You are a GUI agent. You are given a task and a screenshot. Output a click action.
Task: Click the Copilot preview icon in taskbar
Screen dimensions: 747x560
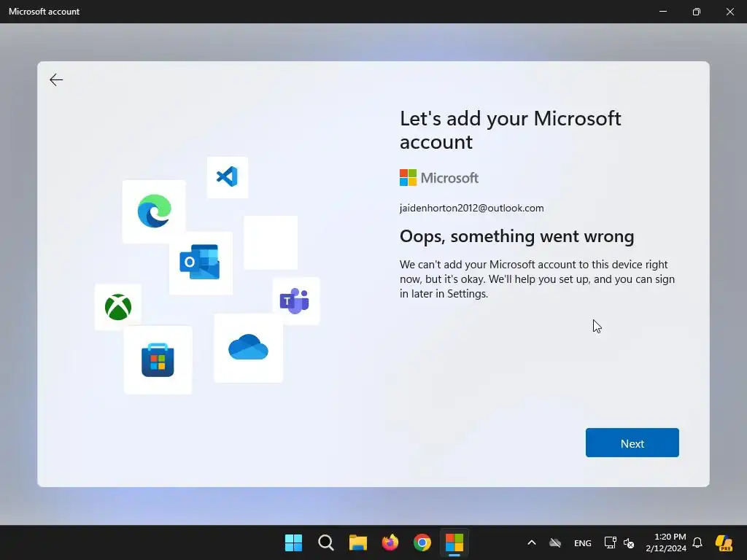[724, 542]
